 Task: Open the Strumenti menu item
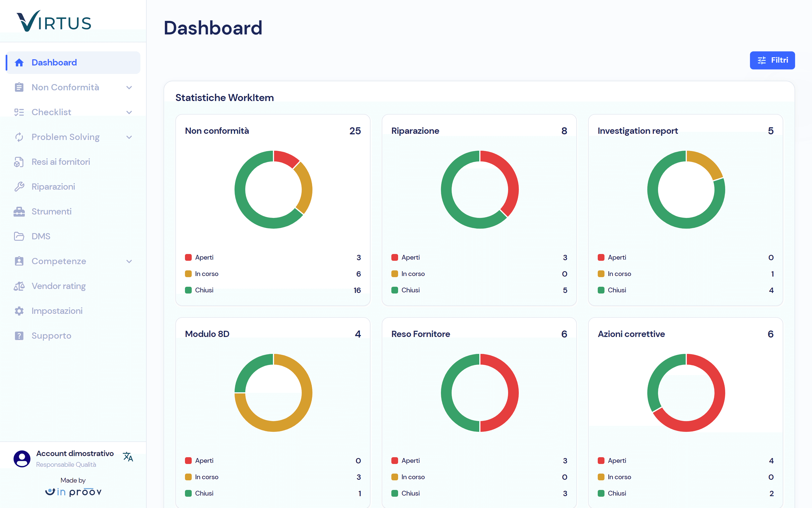click(x=73, y=212)
